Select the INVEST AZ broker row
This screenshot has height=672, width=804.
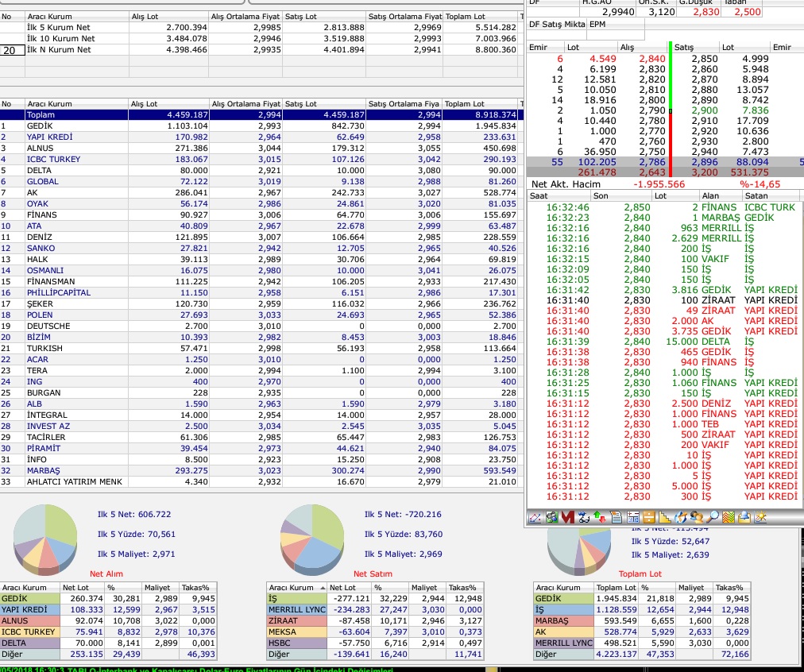pyautogui.click(x=261, y=427)
